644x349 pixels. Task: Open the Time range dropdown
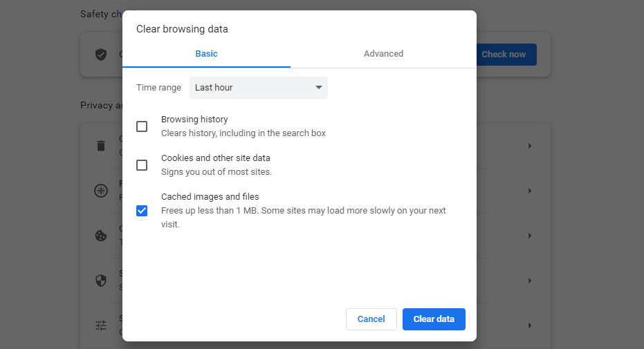258,88
